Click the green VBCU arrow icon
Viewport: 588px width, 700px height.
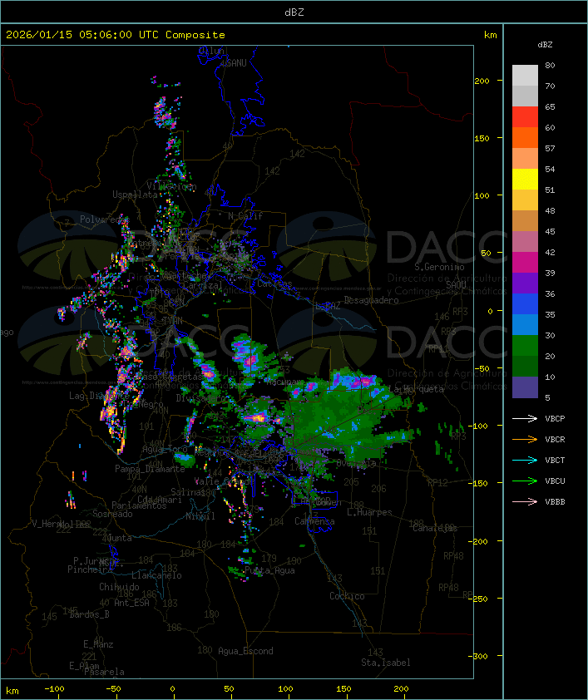click(x=525, y=481)
